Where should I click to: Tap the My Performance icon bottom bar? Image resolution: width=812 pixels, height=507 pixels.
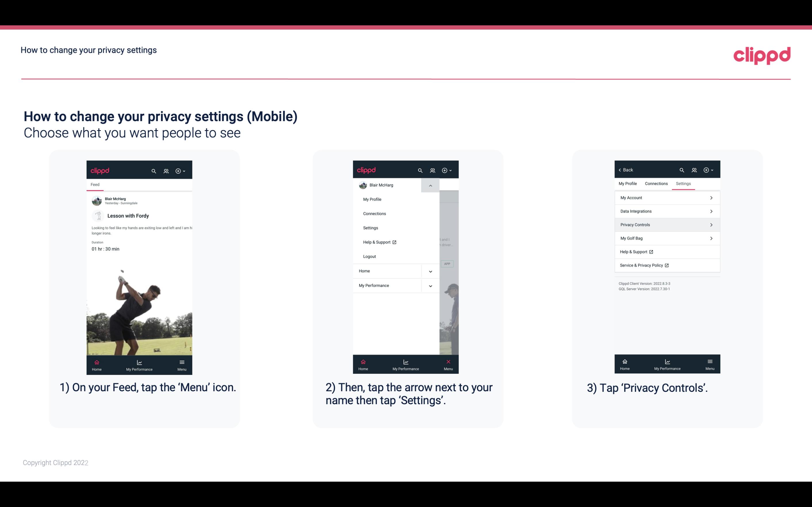[140, 364]
